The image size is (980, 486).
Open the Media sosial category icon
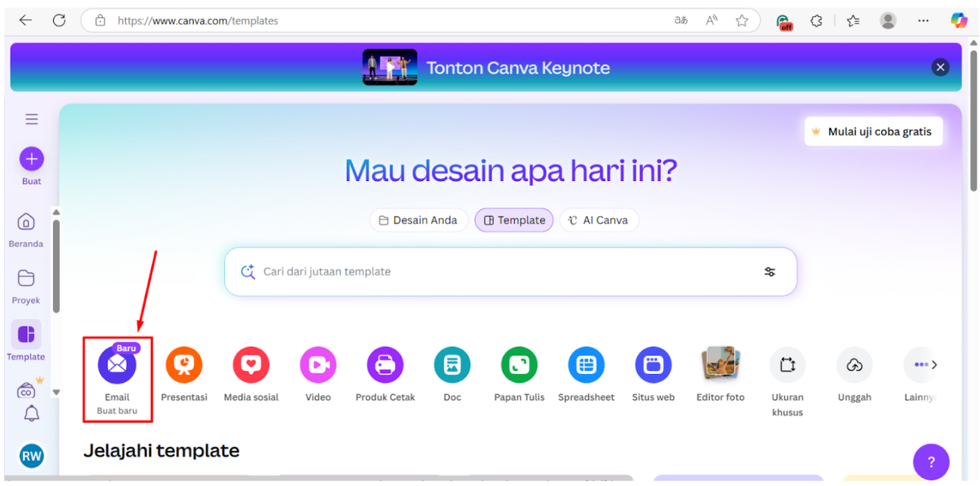pos(251,364)
